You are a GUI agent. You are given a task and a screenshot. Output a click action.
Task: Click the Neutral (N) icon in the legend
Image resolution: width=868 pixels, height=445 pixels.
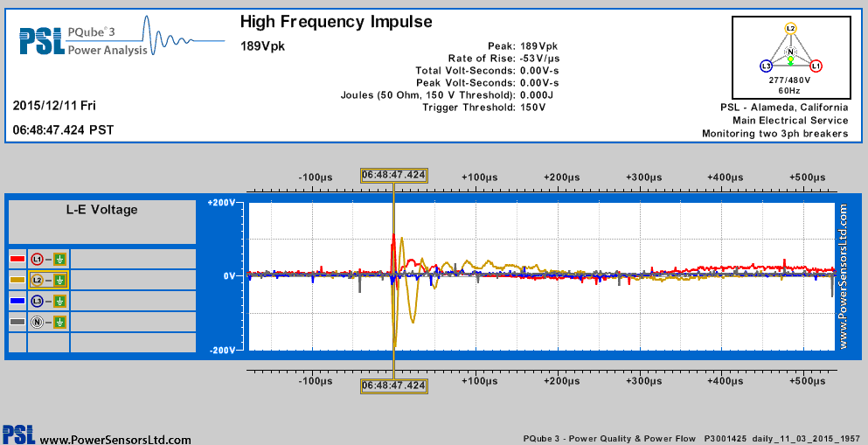click(x=38, y=323)
